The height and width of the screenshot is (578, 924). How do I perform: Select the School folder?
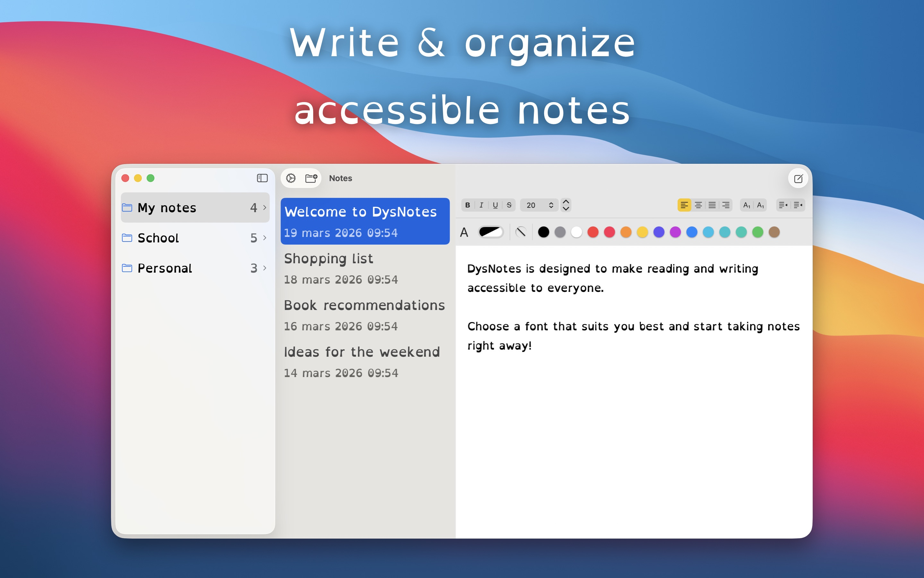195,238
